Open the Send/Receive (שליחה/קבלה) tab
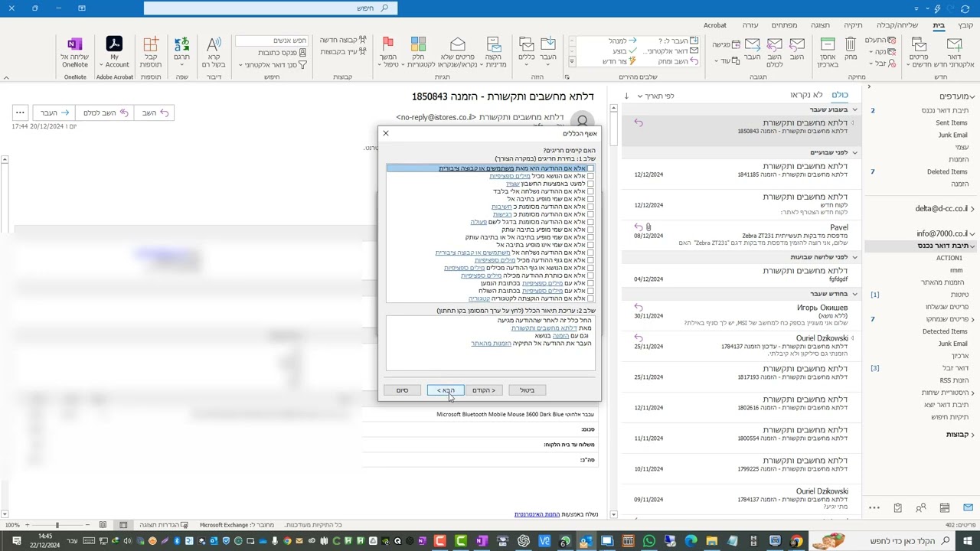The height and width of the screenshot is (551, 980). pos(897,25)
